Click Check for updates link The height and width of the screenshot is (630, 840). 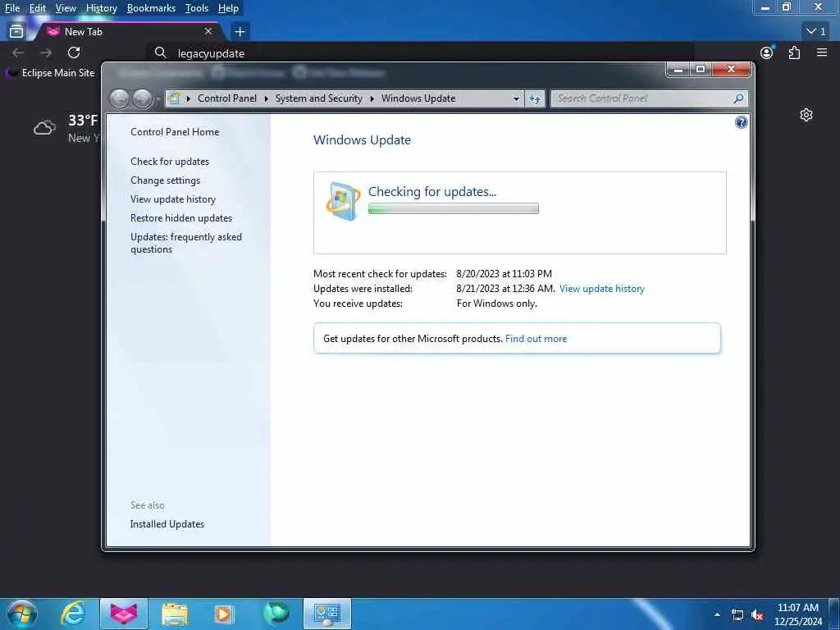coord(170,162)
